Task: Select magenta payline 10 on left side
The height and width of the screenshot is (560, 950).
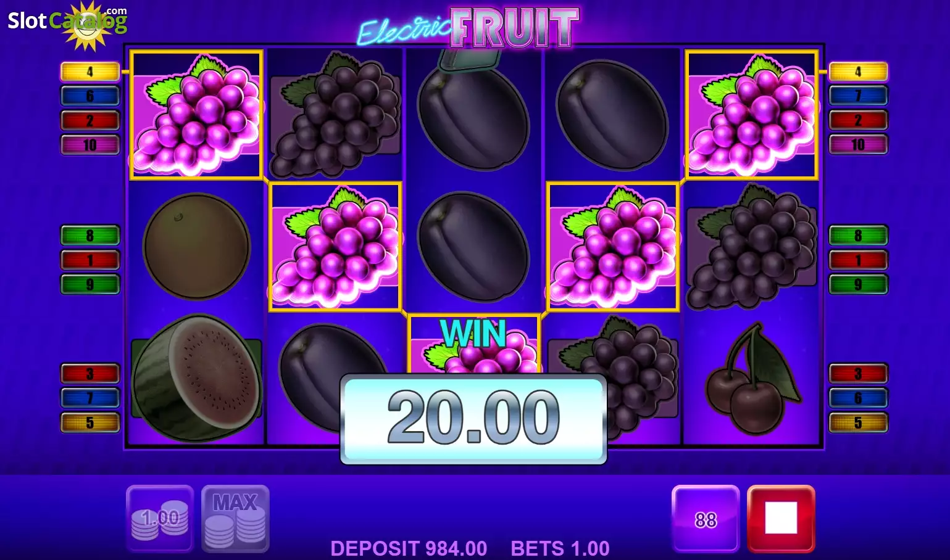Action: click(x=90, y=145)
